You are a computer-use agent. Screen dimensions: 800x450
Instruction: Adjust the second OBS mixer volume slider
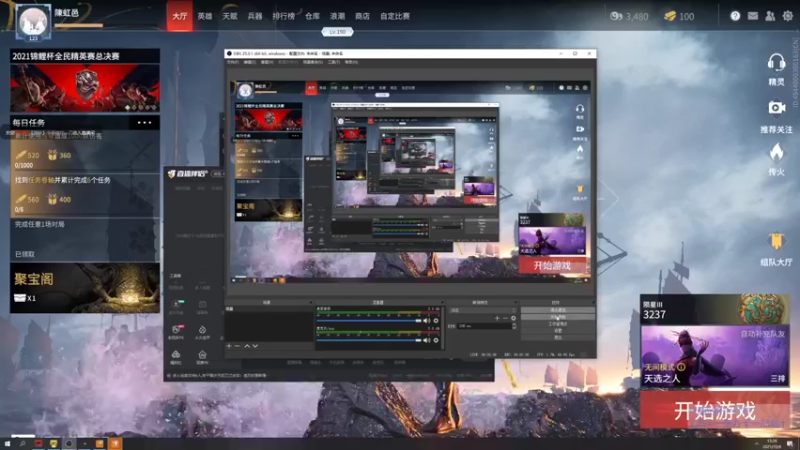[x=368, y=340]
